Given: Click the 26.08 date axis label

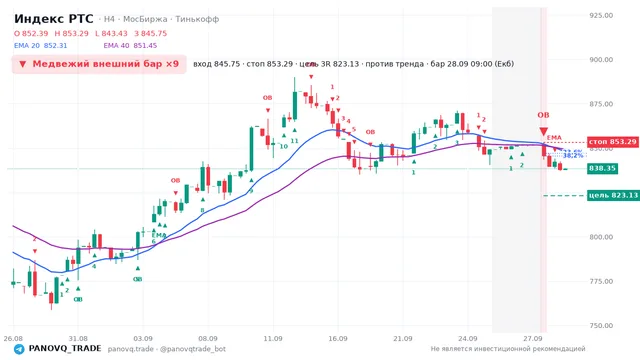Looking at the screenshot, I should coord(13,339).
